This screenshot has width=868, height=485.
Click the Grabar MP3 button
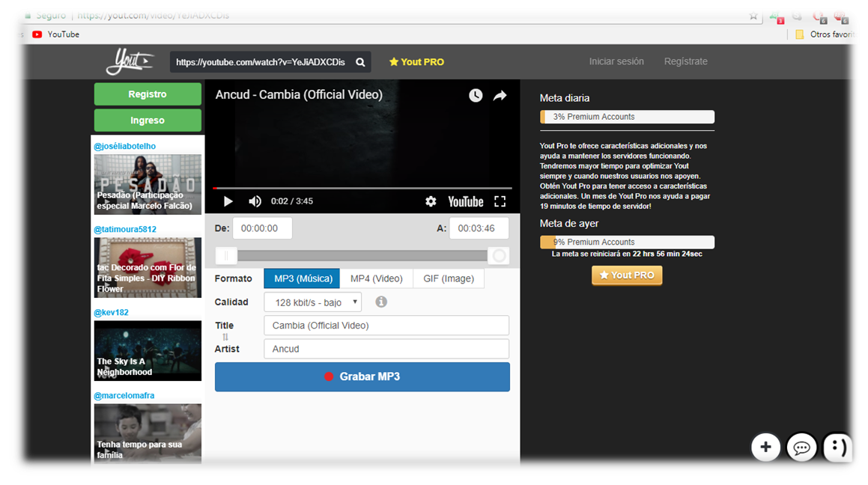(362, 376)
